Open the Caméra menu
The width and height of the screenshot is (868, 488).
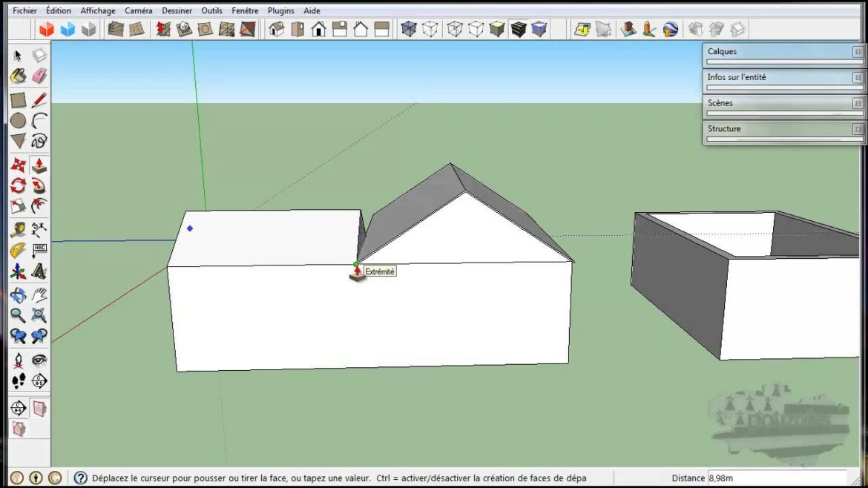pyautogui.click(x=137, y=10)
